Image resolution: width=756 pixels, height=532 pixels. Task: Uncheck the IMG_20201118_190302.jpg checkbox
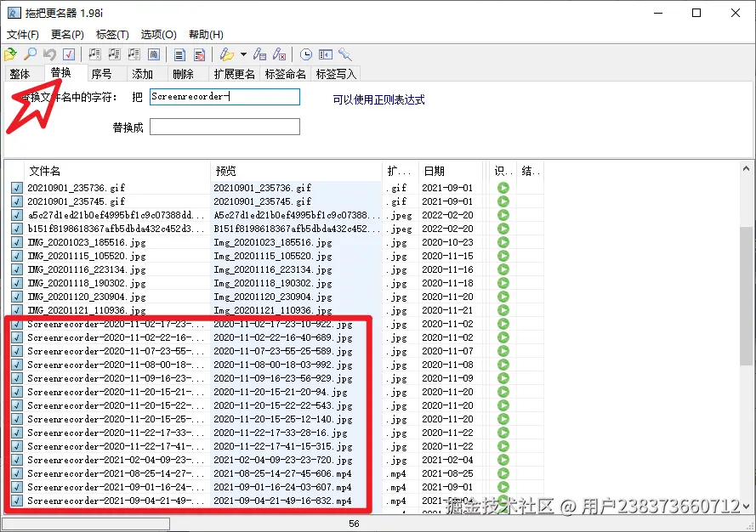(x=17, y=283)
